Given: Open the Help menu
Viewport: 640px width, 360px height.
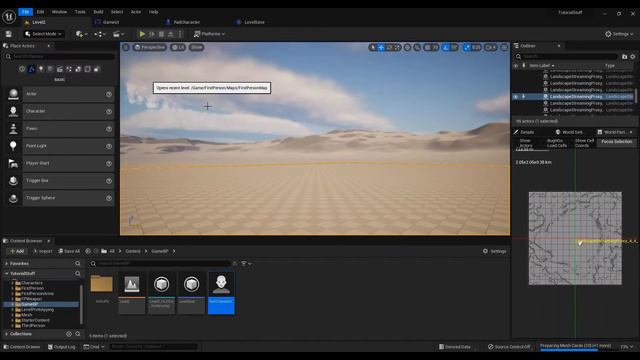Looking at the screenshot, I should tap(153, 12).
